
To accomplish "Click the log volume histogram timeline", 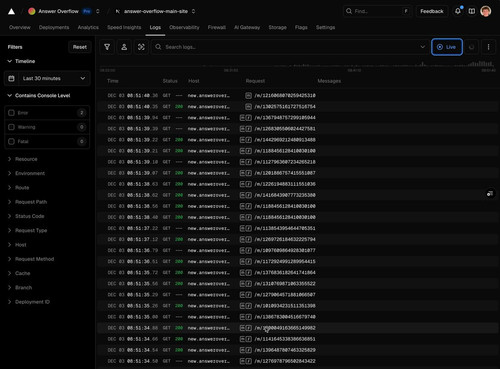I will [297, 65].
